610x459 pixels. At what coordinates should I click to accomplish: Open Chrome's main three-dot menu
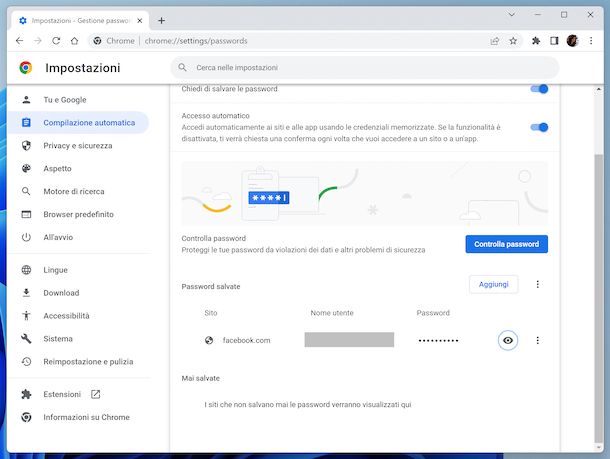(x=591, y=41)
